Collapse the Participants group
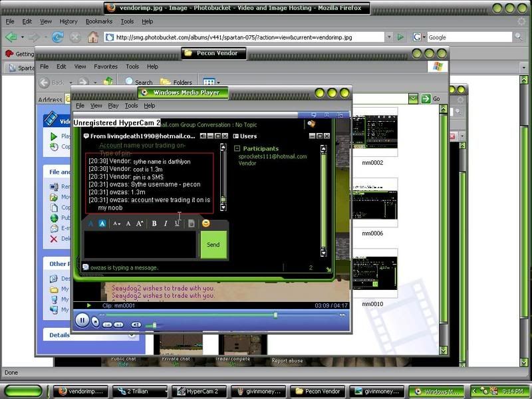The width and height of the screenshot is (532, 399). pos(237,148)
